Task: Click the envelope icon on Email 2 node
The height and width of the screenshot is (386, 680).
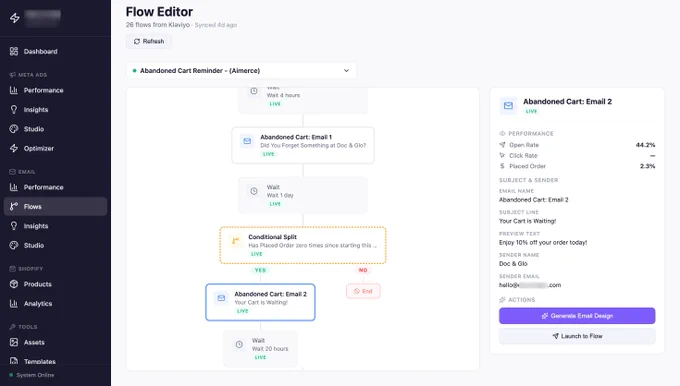Action: tap(221, 298)
